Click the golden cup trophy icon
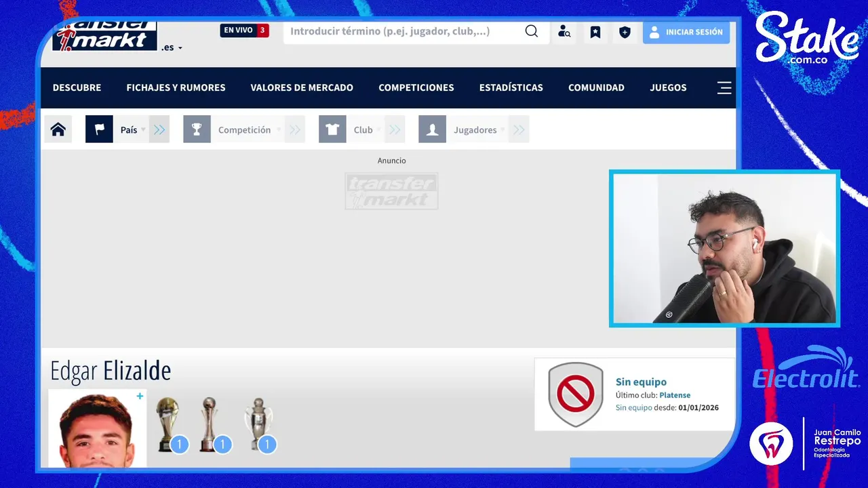The width and height of the screenshot is (868, 488). [167, 424]
